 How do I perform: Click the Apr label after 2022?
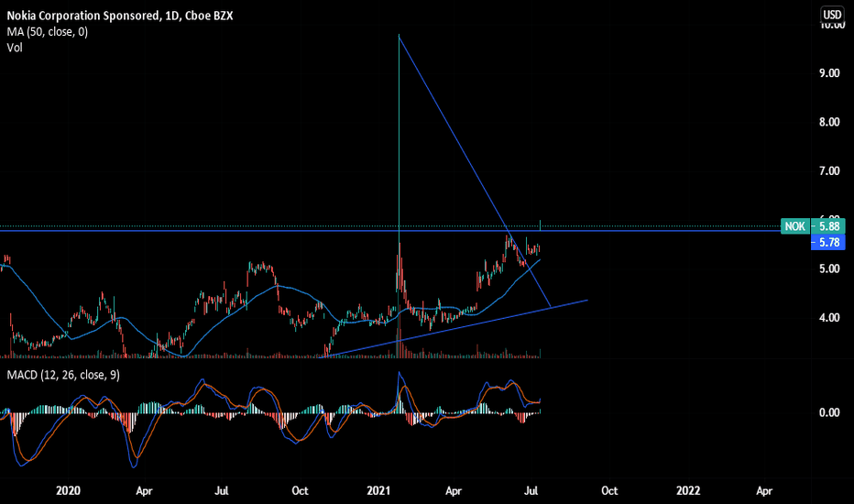(x=764, y=491)
